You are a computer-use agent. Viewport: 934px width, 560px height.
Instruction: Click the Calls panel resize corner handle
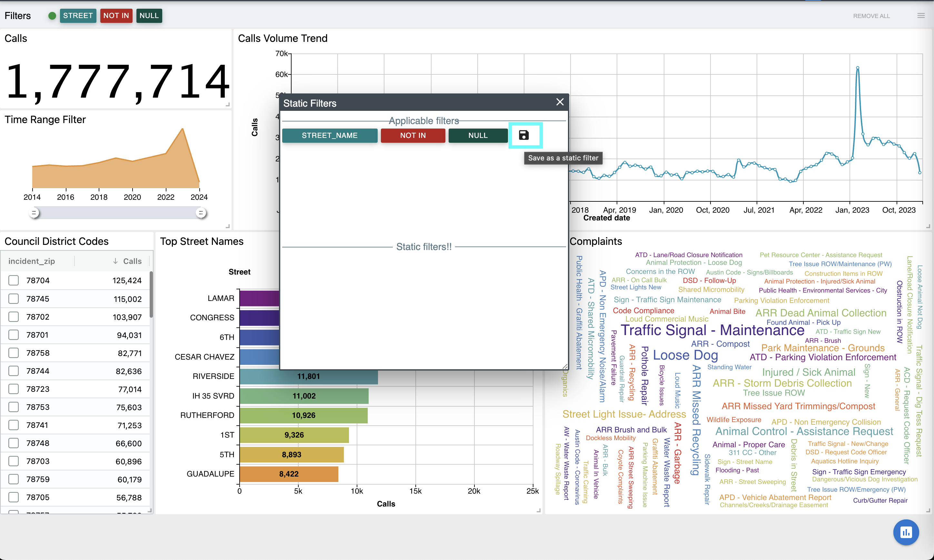tap(227, 104)
